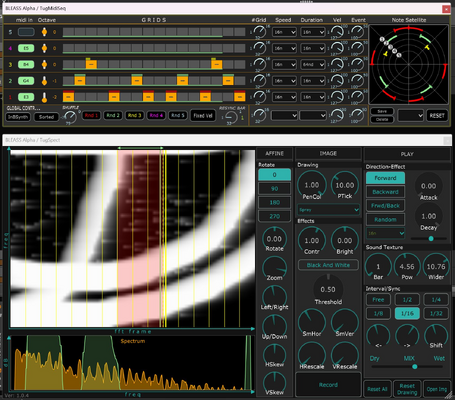
Task: Toggle the InBSynth option
Action: pos(18,117)
